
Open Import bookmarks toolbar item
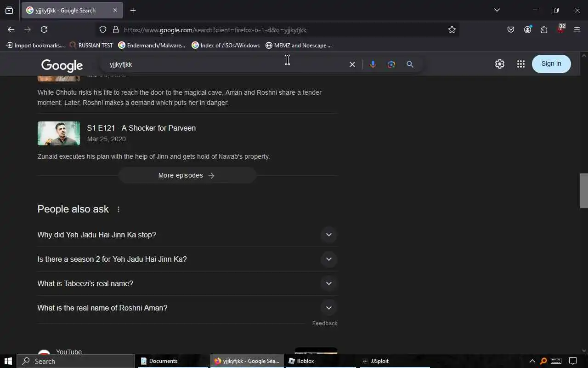35,45
